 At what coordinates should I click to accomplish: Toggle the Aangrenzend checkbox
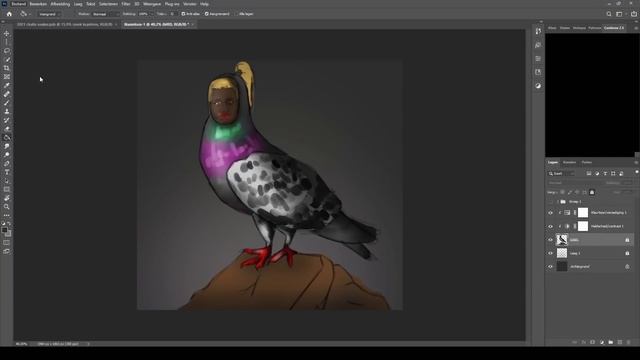click(207, 14)
